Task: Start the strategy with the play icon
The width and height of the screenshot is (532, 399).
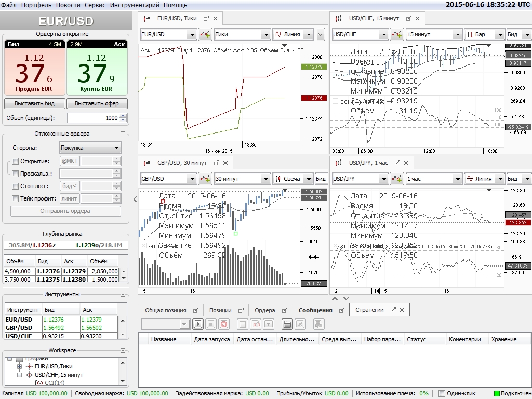Action: point(197,324)
